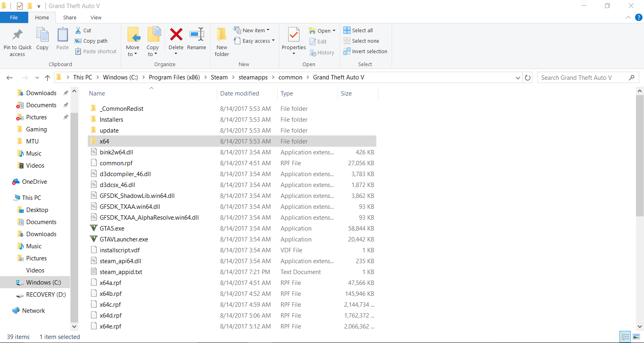The image size is (644, 343).
Task: Click the Help question mark icon
Action: (x=638, y=17)
